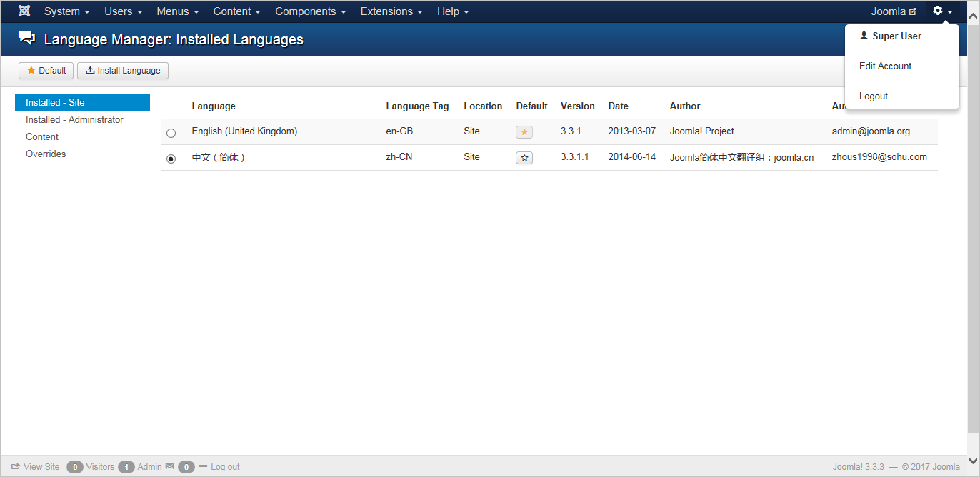Click the Install Language button

[123, 71]
